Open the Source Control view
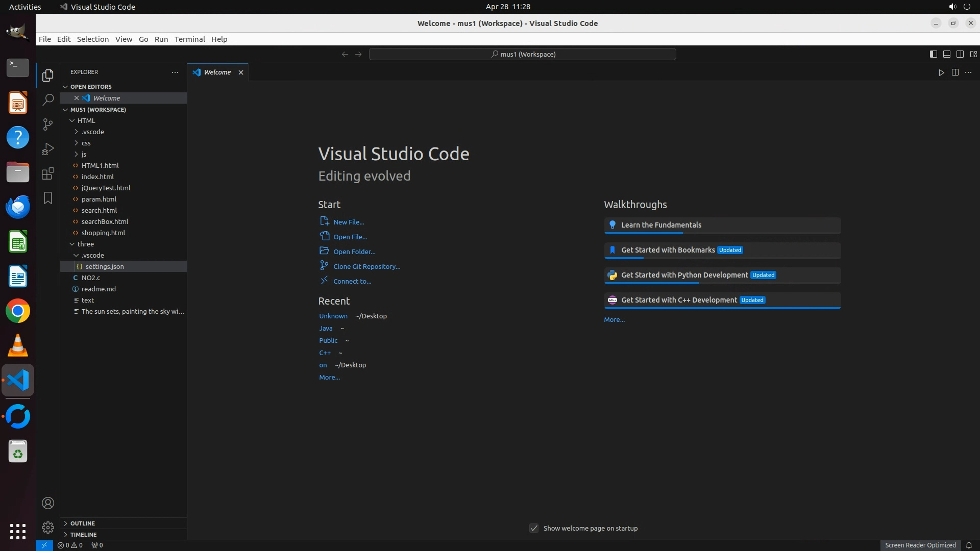 click(x=48, y=124)
